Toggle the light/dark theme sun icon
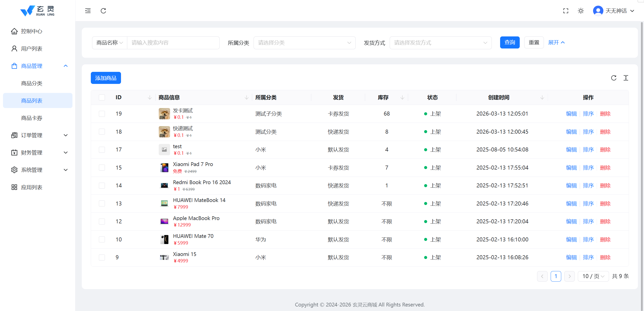Screen dimensions: 644x311 (581, 11)
